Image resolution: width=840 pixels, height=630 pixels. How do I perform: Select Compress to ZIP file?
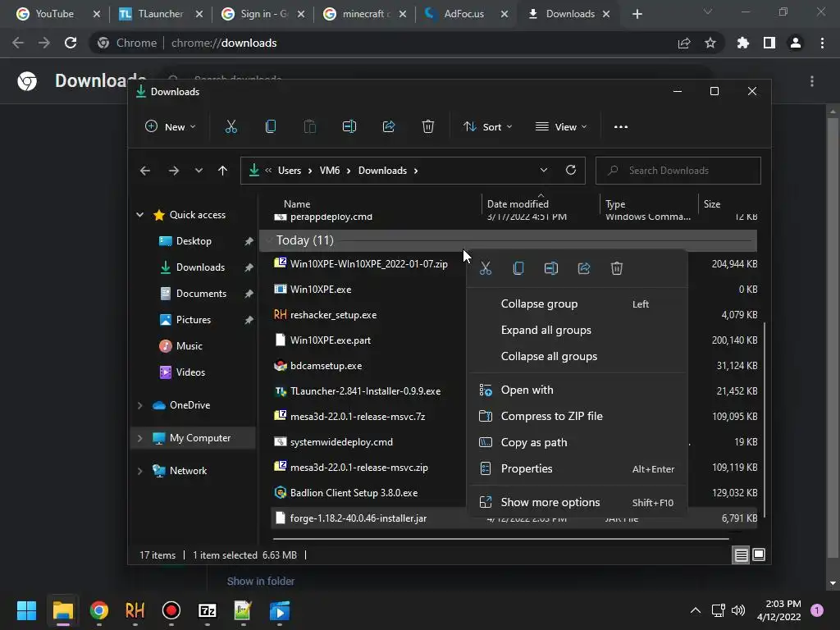pyautogui.click(x=577, y=416)
